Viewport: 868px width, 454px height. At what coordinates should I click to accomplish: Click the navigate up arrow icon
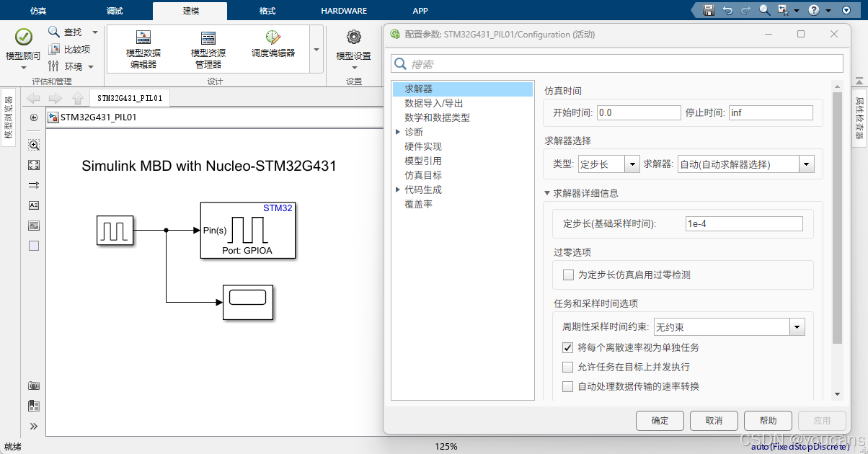click(x=78, y=99)
